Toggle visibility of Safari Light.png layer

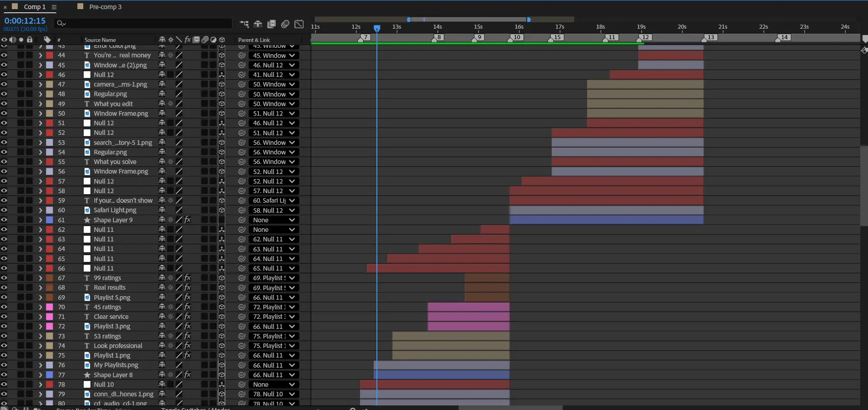click(x=4, y=210)
